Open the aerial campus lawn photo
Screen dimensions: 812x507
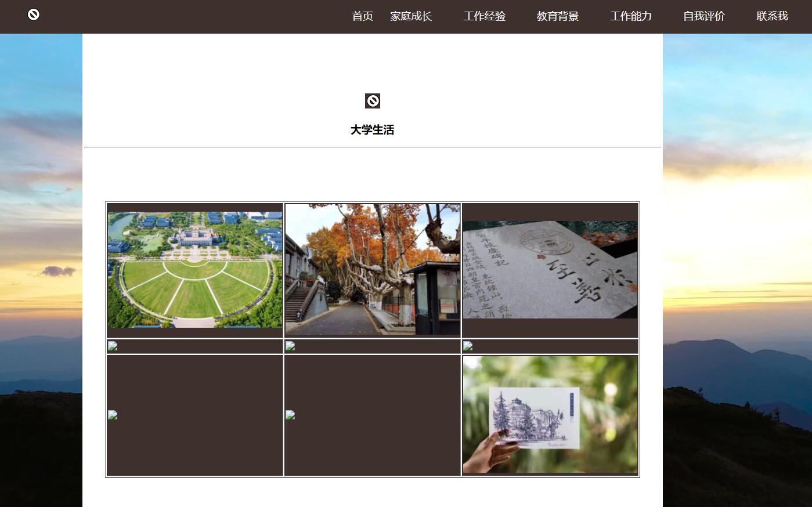click(x=195, y=270)
